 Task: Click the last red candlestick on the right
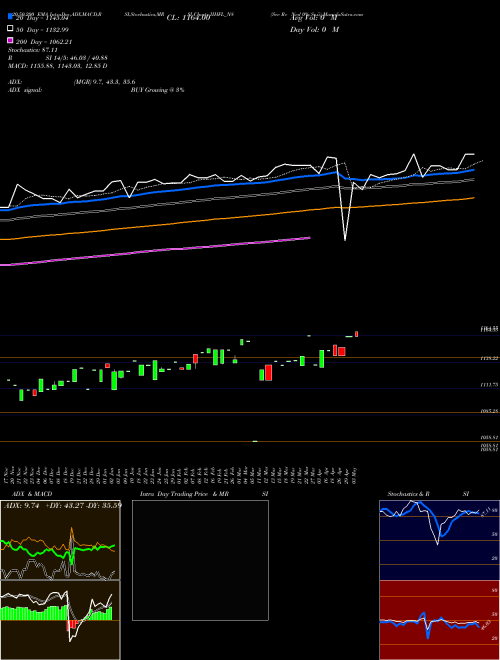356,334
